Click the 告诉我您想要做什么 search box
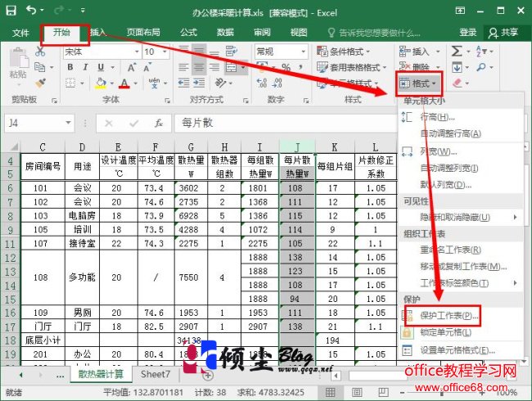 tap(374, 33)
